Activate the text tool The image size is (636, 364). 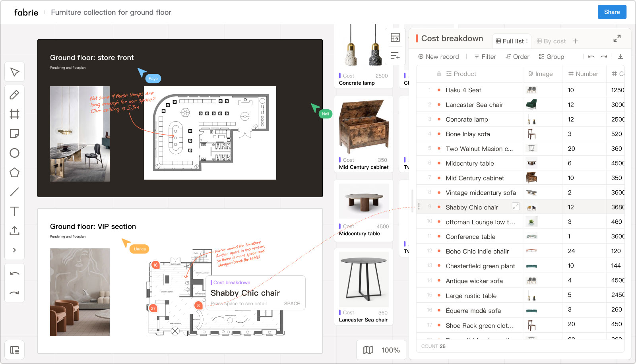click(14, 211)
